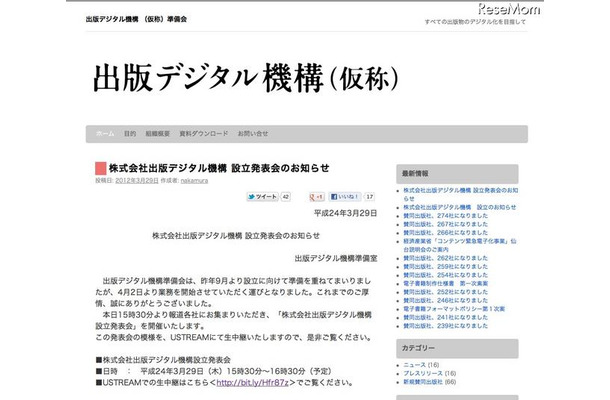Open the お問い合せ menu item
The image size is (610, 400).
tap(253, 133)
